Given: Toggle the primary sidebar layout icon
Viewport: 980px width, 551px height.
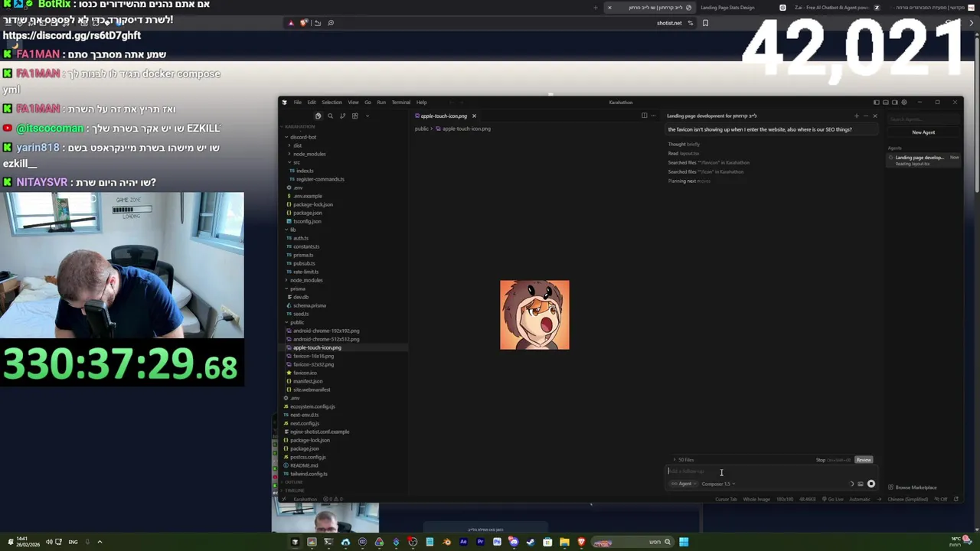Looking at the screenshot, I should pos(877,102).
